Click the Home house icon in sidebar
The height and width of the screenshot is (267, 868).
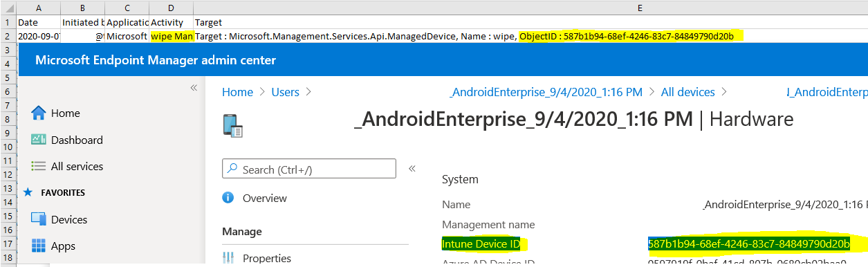(x=39, y=113)
